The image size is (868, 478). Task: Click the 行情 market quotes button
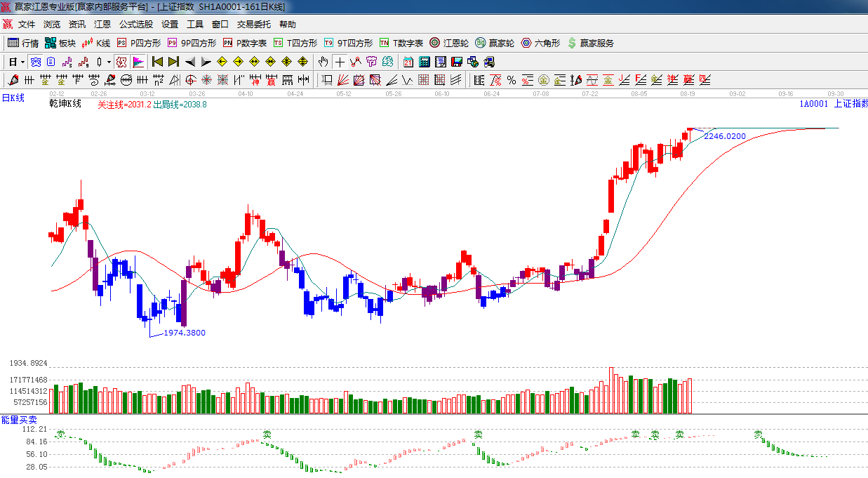(22, 43)
